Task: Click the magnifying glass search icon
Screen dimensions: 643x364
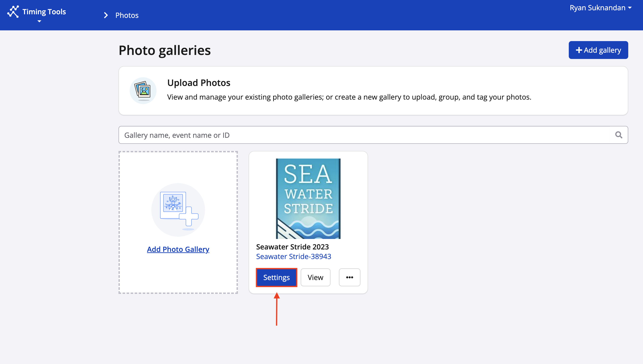Action: coord(618,135)
